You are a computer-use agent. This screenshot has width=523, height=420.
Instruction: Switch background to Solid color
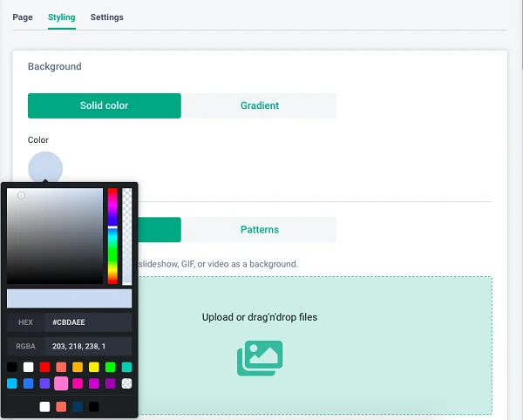105,105
